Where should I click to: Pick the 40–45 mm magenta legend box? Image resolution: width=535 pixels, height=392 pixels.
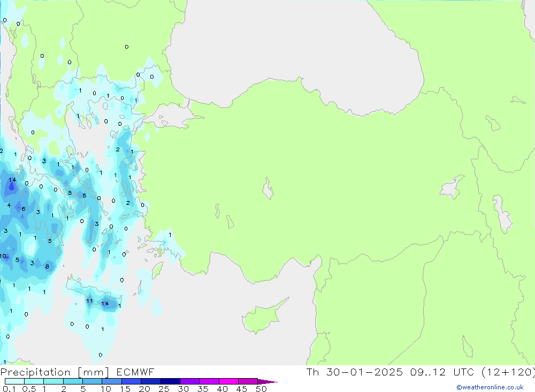[x=228, y=381]
